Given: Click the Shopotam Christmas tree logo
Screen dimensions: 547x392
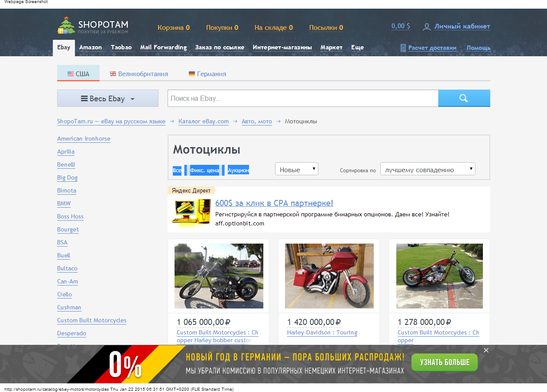Looking at the screenshot, I should point(66,25).
